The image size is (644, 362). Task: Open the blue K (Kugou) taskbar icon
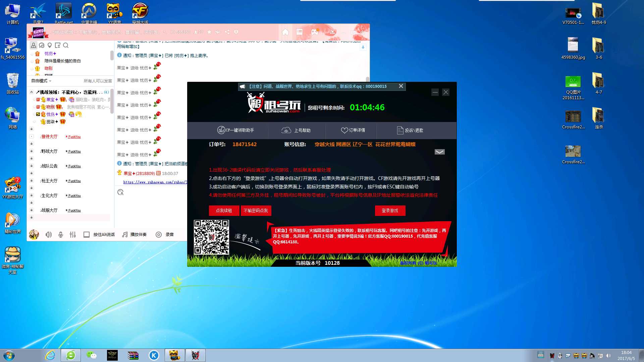[x=154, y=355]
